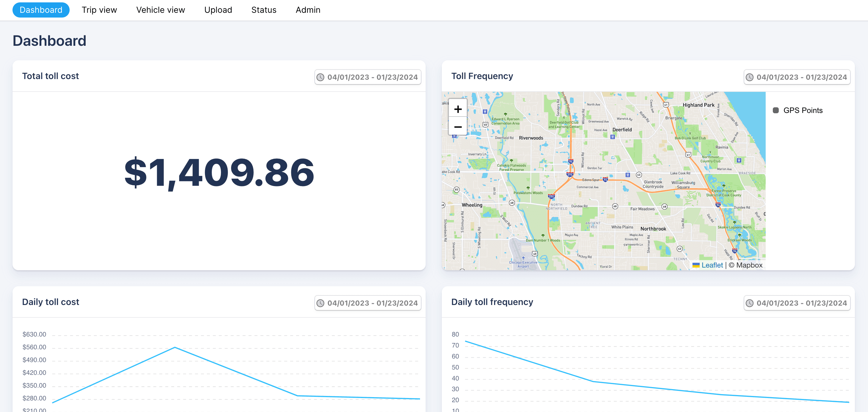Click the Highland Park map label

[x=698, y=105]
